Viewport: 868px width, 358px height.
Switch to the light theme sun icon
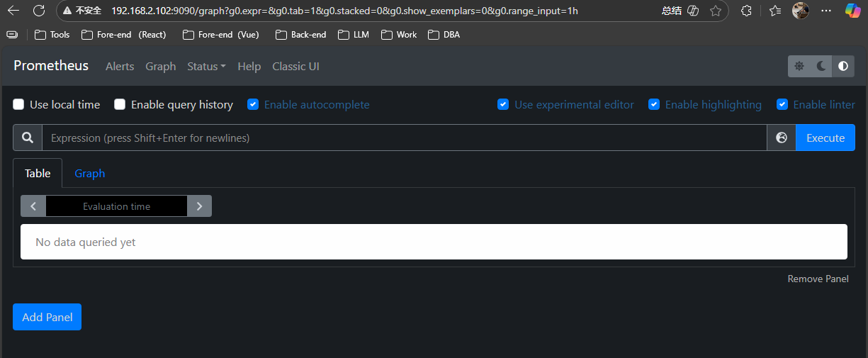(x=799, y=66)
